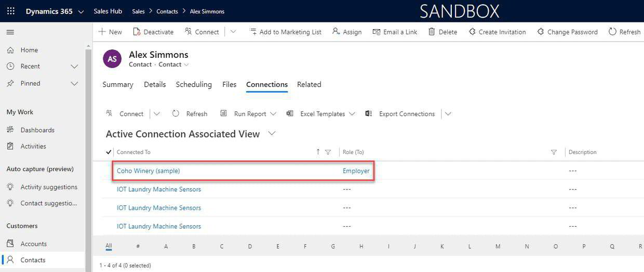This screenshot has height=272, width=644.
Task: Click the Sales Hub app name
Action: [x=108, y=11]
